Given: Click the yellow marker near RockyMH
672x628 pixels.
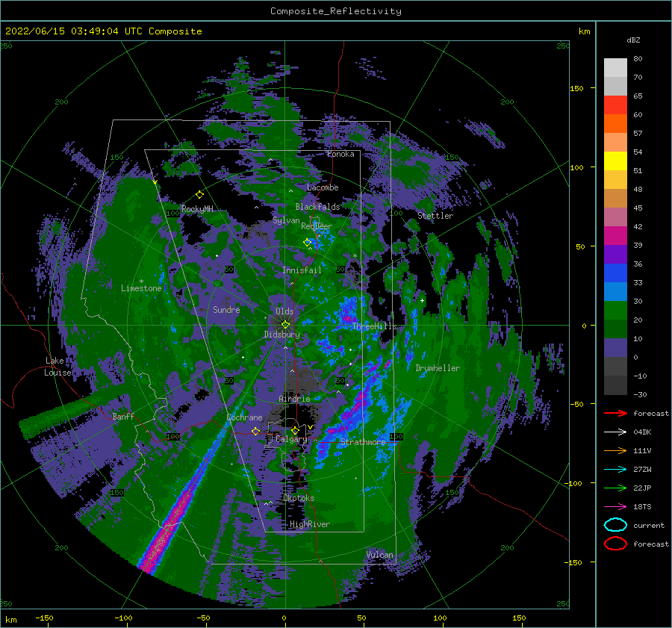Looking at the screenshot, I should (199, 195).
